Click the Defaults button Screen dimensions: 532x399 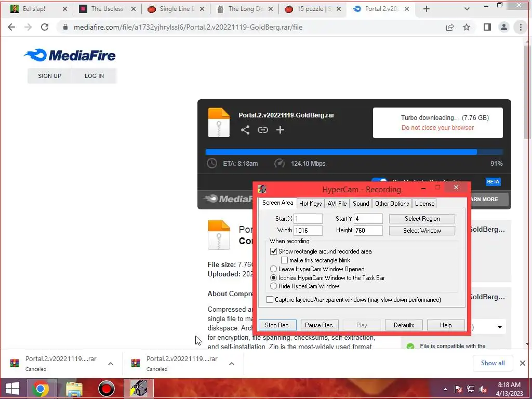404,325
